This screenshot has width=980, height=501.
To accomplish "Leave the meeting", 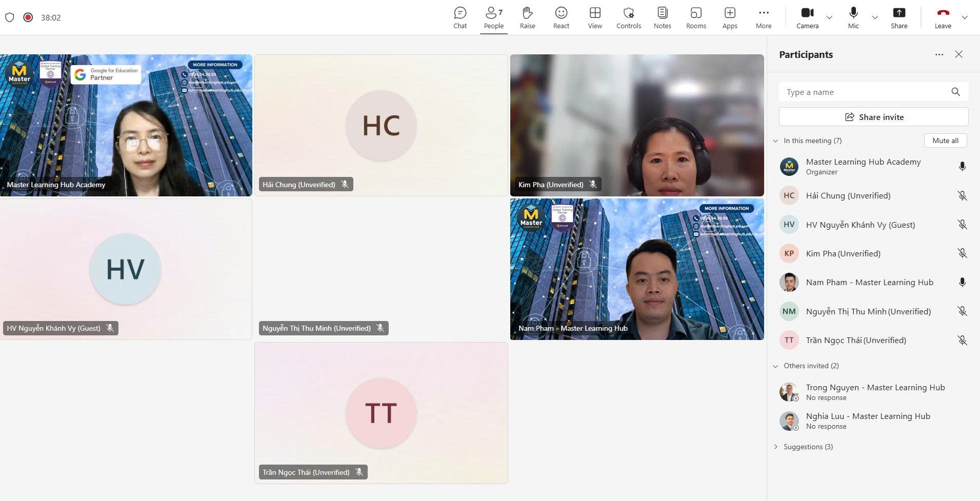I will click(x=943, y=17).
